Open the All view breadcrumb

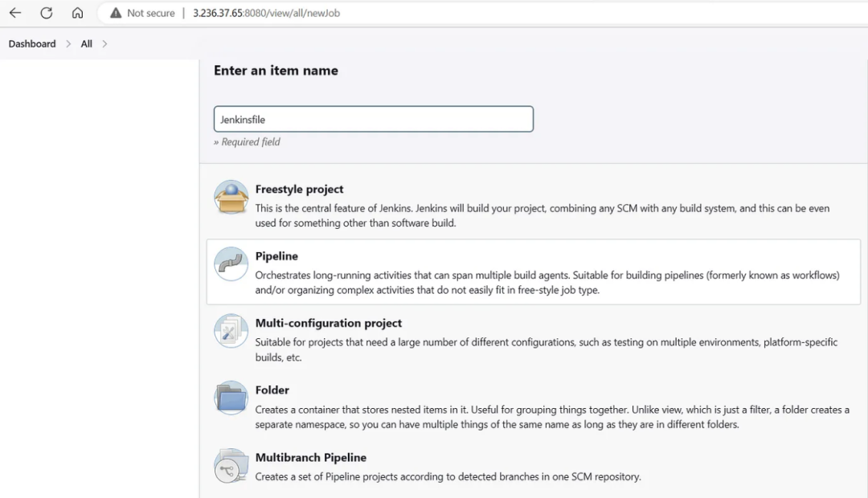coord(87,44)
